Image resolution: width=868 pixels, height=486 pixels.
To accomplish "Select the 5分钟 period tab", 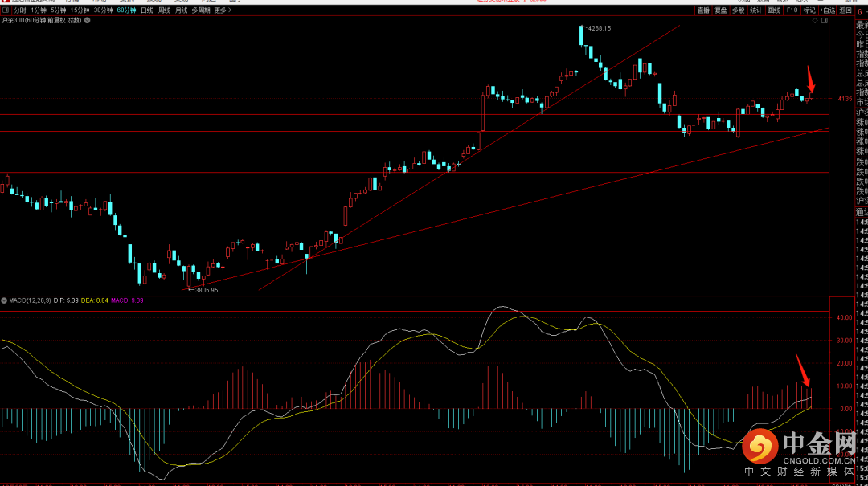I will point(58,10).
